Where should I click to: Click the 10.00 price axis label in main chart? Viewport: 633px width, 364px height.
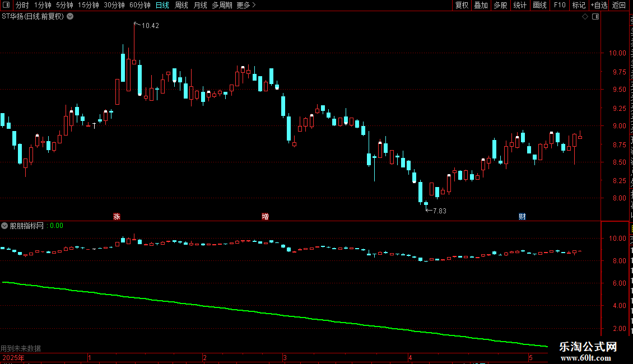[x=617, y=53]
